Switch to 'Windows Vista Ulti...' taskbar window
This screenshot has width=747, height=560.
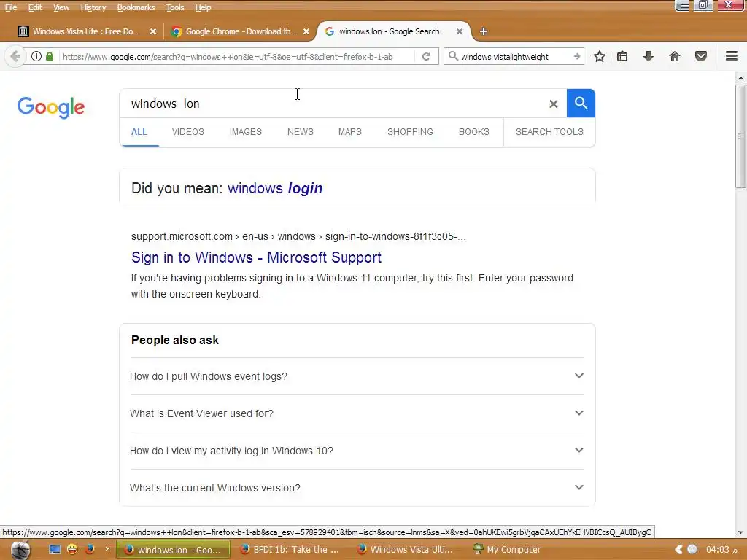tap(406, 550)
